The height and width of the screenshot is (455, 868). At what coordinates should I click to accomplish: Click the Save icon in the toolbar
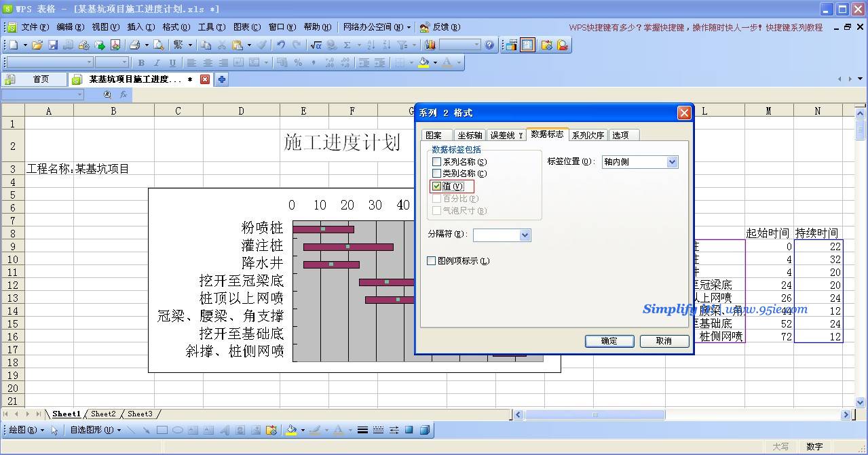[53, 45]
